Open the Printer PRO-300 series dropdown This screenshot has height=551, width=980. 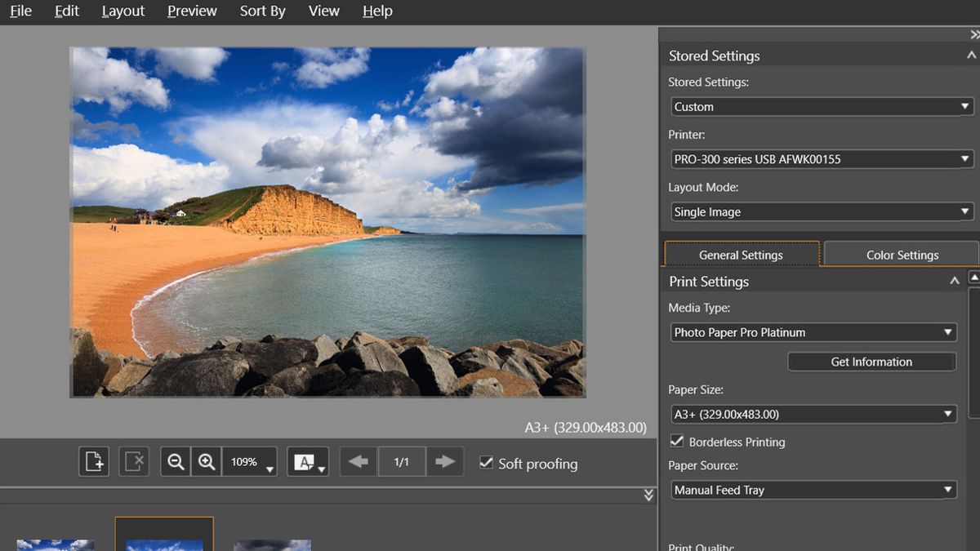point(822,159)
